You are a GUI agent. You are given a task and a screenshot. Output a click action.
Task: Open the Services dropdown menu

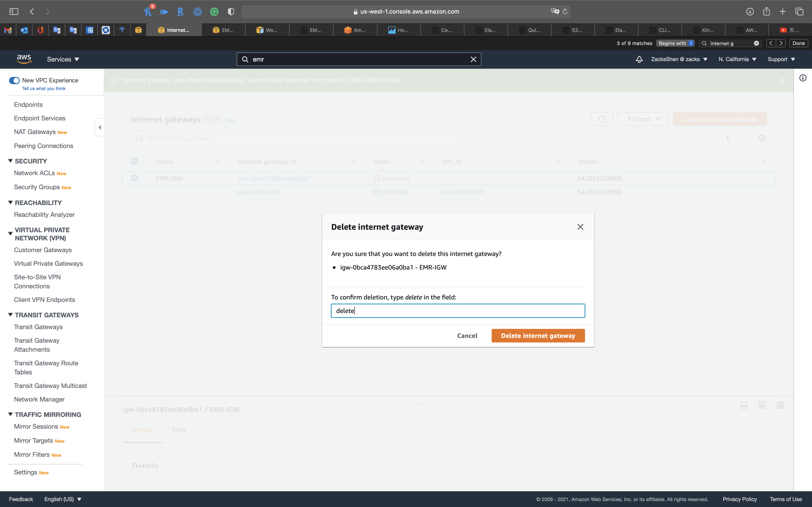pos(63,59)
